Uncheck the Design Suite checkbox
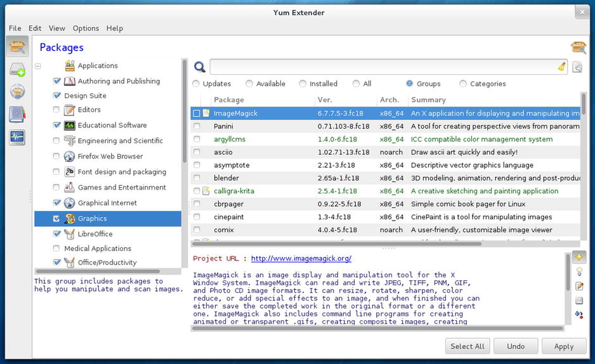This screenshot has height=364, width=595. click(56, 95)
